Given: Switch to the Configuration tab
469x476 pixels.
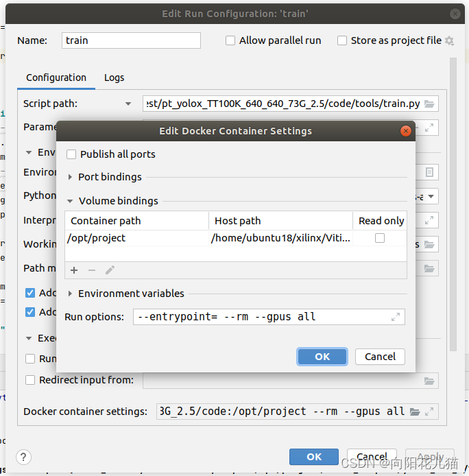Looking at the screenshot, I should click(x=56, y=78).
